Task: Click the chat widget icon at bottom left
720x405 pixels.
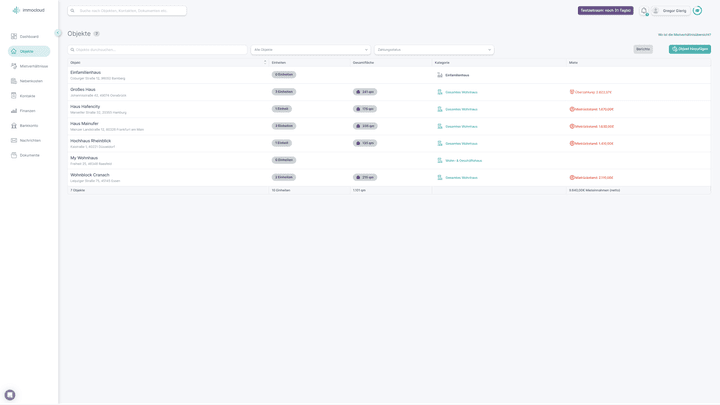Action: click(x=10, y=395)
